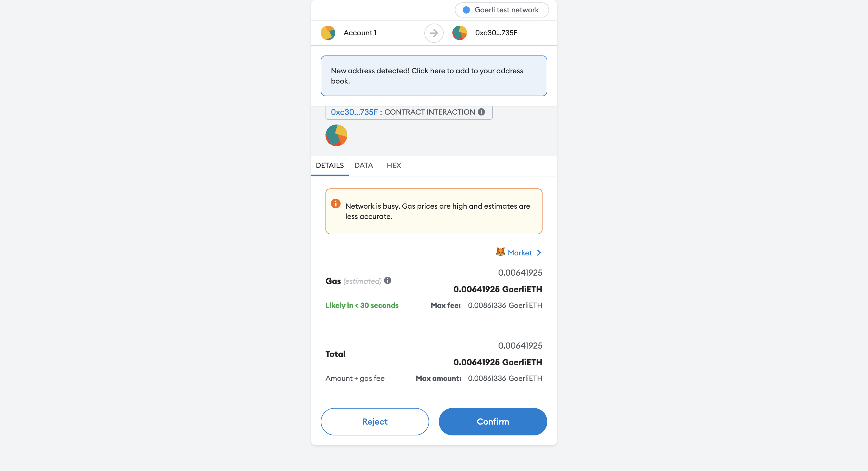Click the recipient 0xc30...735F identicon avatar
The height and width of the screenshot is (471, 868).
[459, 33]
